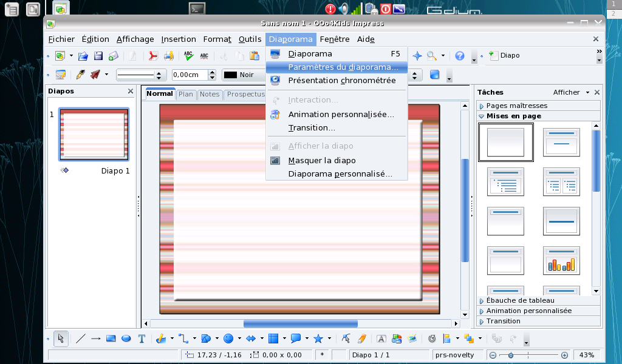
Task: Toggle the shadow button in toolbar
Action: point(434,75)
